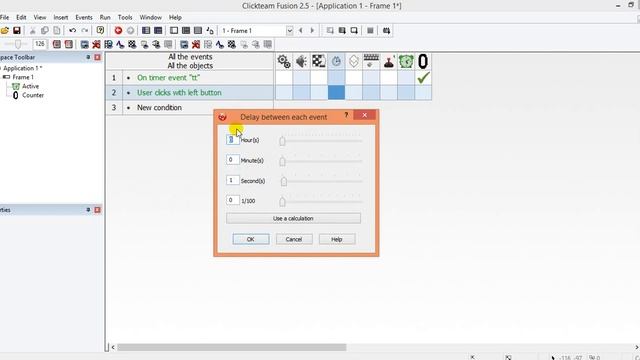Click the Help button in delay dialog
Screen dimensions: 640x360
tap(337, 239)
